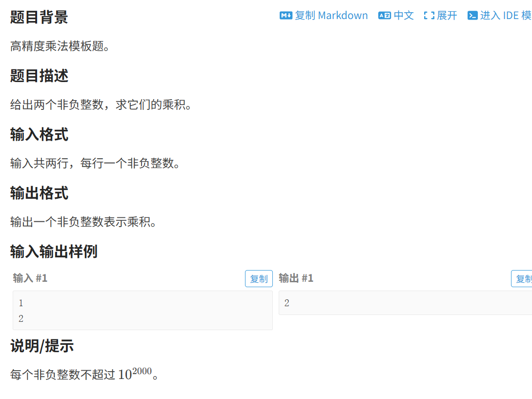Click the Markdown icon beside 复制 Markdown

(x=286, y=16)
